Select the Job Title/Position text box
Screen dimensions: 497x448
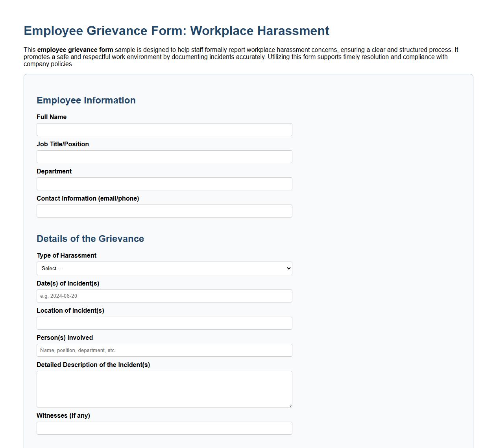pos(164,157)
